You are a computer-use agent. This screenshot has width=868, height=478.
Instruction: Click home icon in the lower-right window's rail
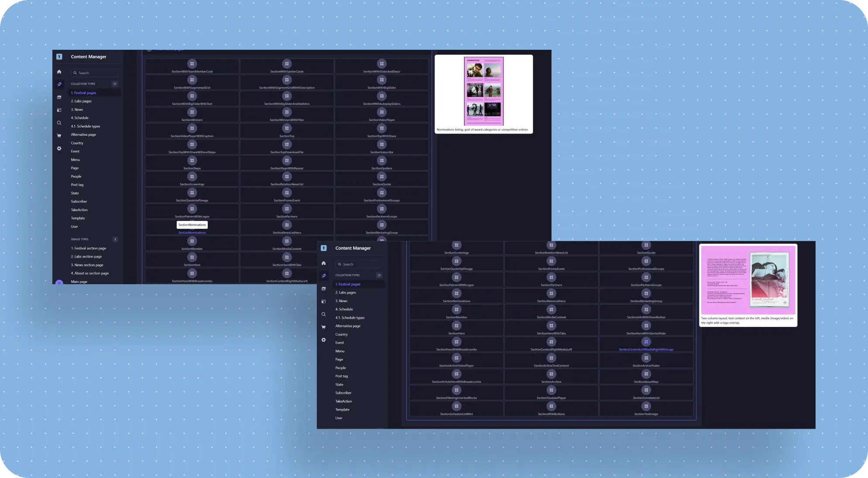tap(323, 263)
